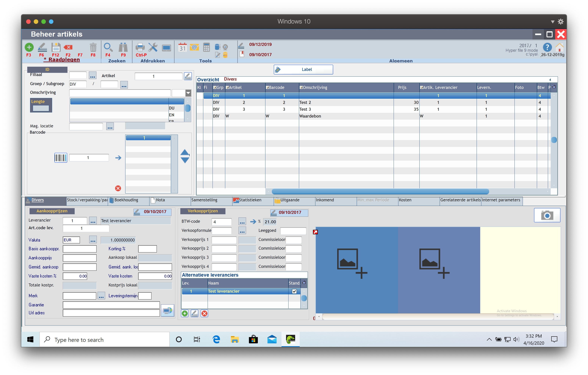Click the camera photo button
This screenshot has height=375, width=588.
point(547,215)
